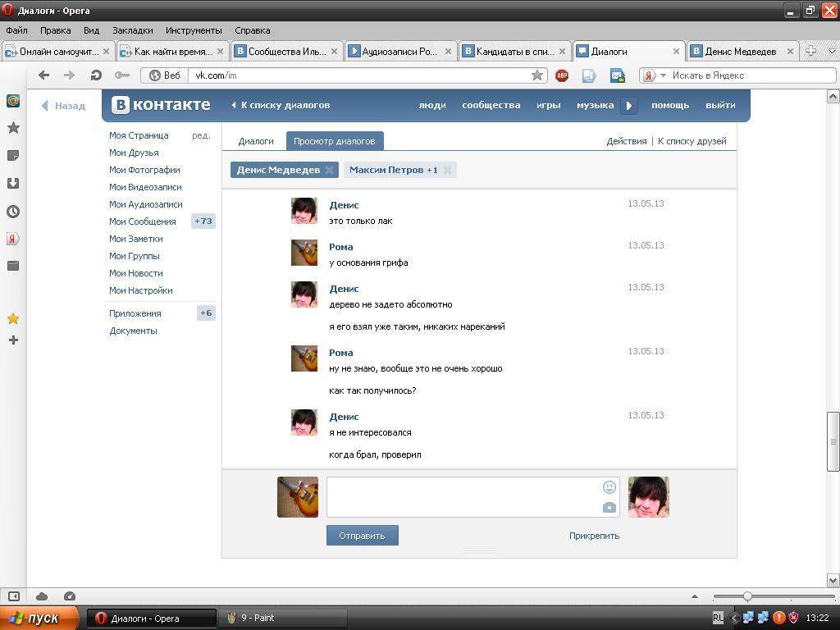This screenshot has width=840, height=630.
Task: Open the downloads panel in Opera sidebar
Action: tap(13, 183)
